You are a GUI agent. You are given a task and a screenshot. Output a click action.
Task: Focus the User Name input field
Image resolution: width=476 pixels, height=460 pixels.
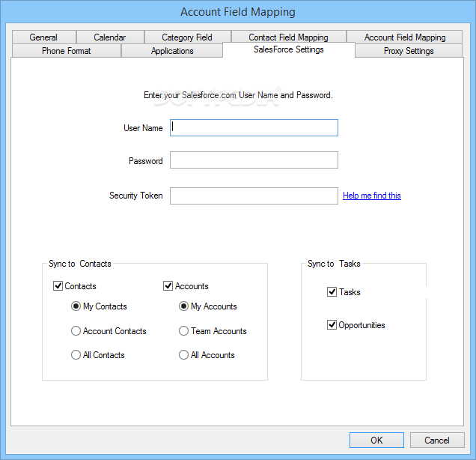point(254,127)
